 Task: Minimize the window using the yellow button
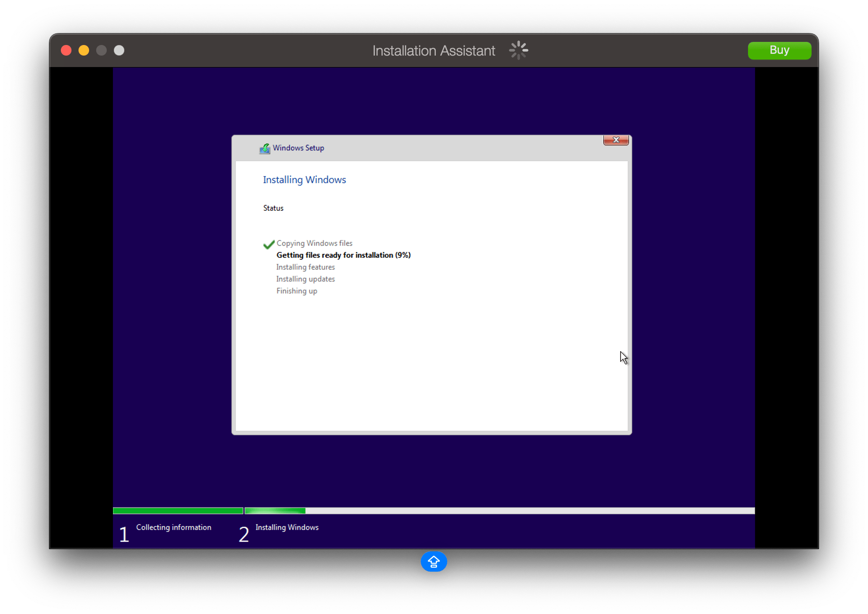tap(84, 50)
